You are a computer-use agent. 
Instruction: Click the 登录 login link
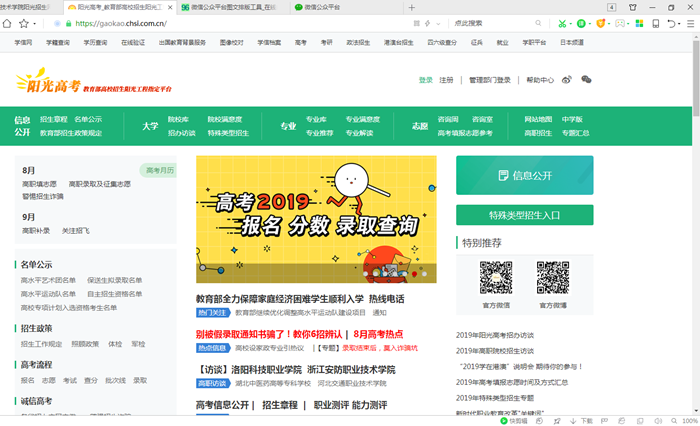(x=425, y=80)
